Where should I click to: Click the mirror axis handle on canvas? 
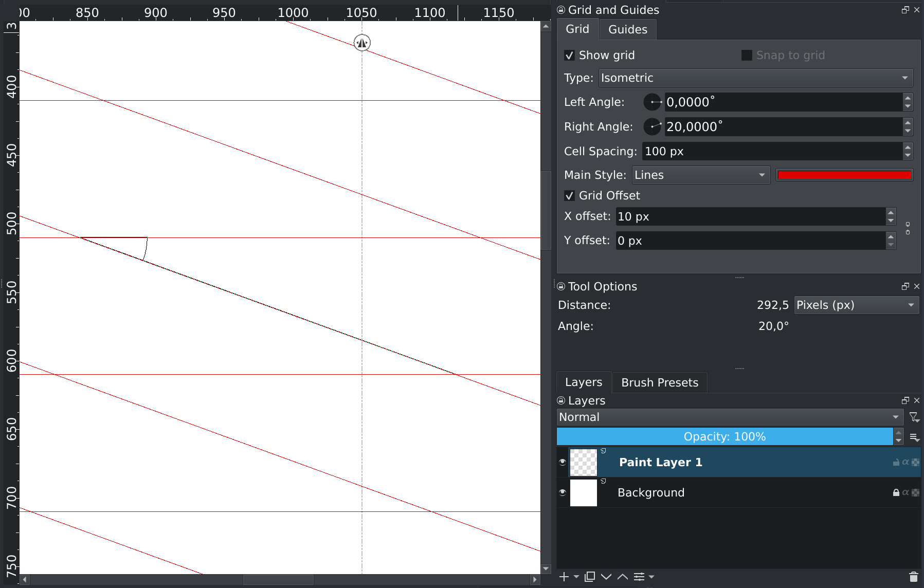coord(362,43)
